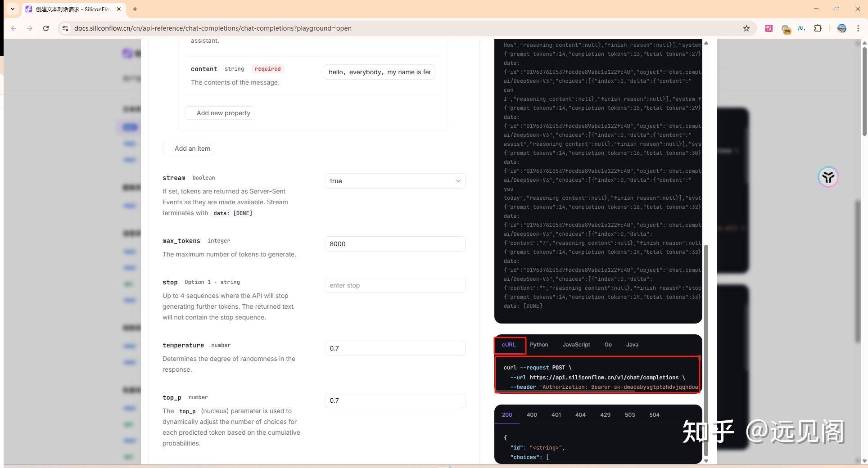Click the 'required' badge next to content

[x=267, y=69]
